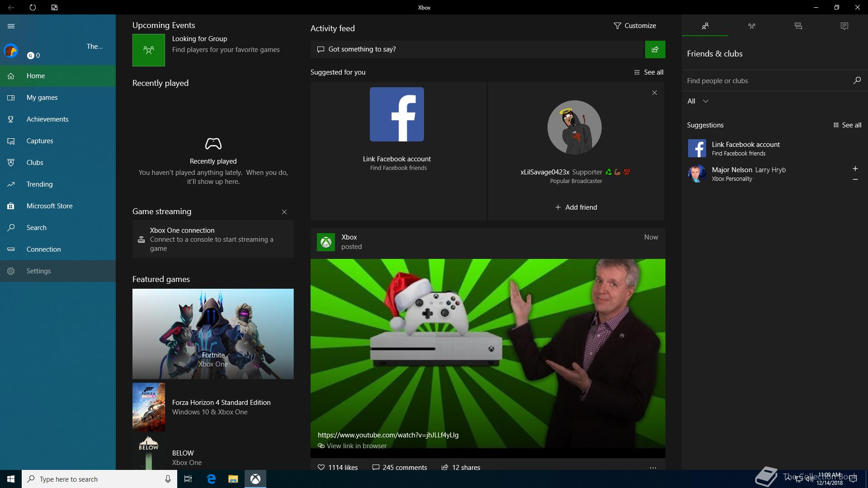Open the Windows Start menu
Image resolution: width=868 pixels, height=488 pixels.
pos(11,479)
